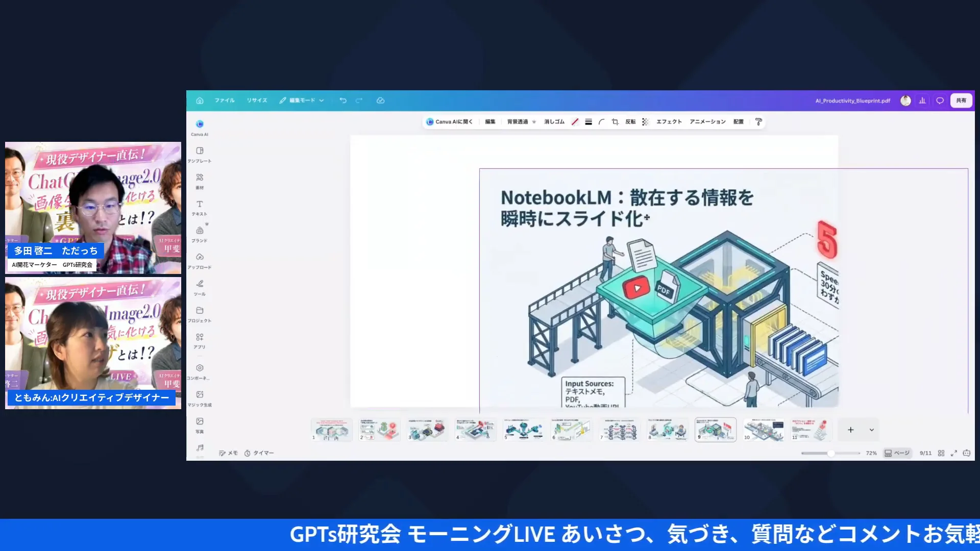Select page 11 thumbnail
The height and width of the screenshot is (551, 980).
point(812,430)
